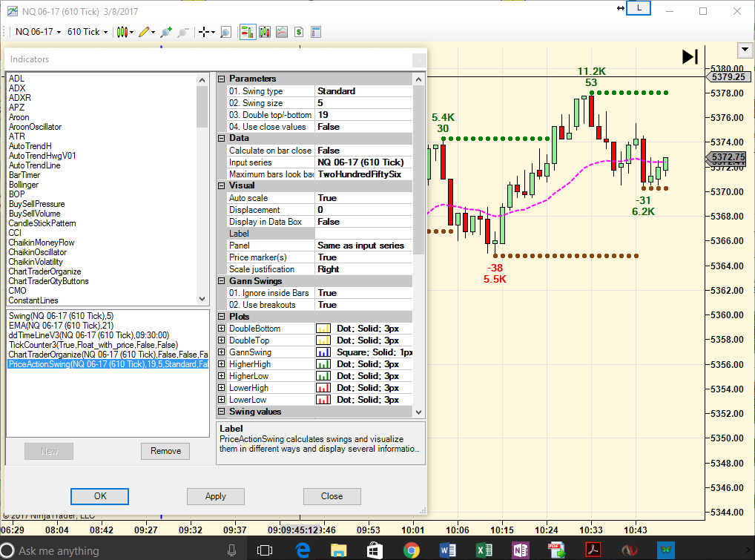Open File Explorer from the taskbar
The width and height of the screenshot is (755, 560).
point(338,550)
